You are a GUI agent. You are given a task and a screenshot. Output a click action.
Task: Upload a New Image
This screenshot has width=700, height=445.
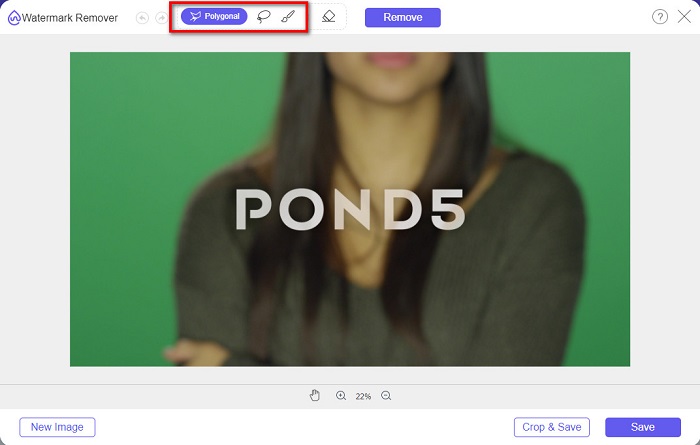57,427
